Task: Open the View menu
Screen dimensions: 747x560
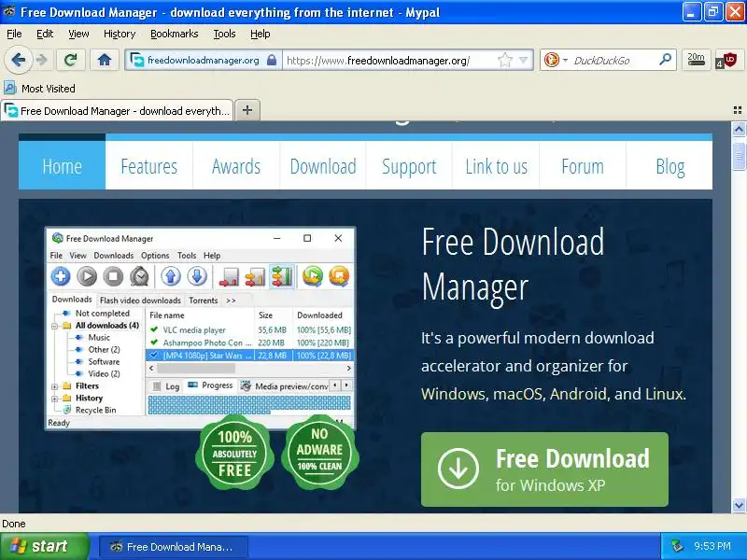Action: click(78, 34)
